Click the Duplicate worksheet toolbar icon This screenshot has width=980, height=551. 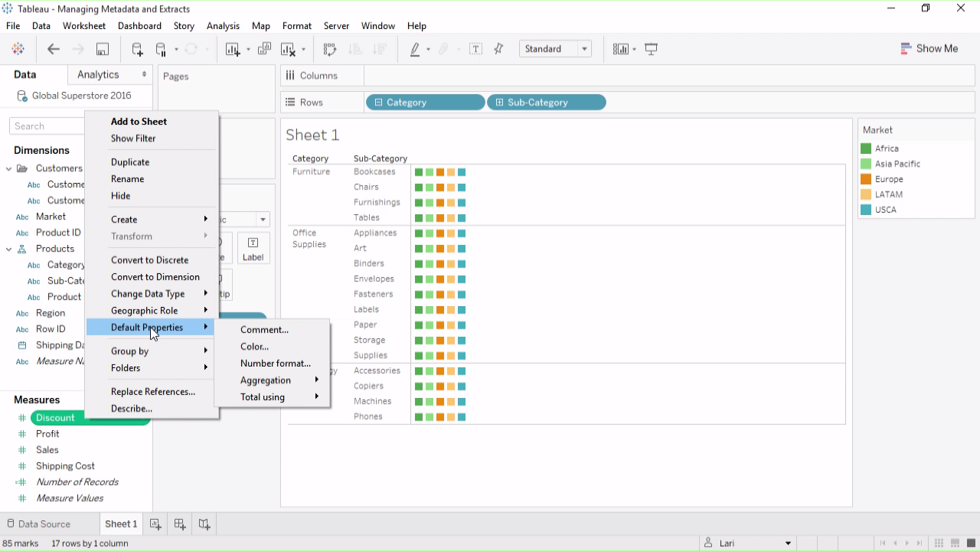tap(264, 49)
